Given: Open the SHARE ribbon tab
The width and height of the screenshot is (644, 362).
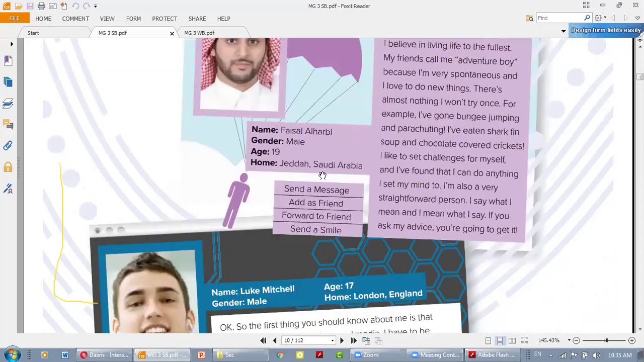Looking at the screenshot, I should (197, 19).
